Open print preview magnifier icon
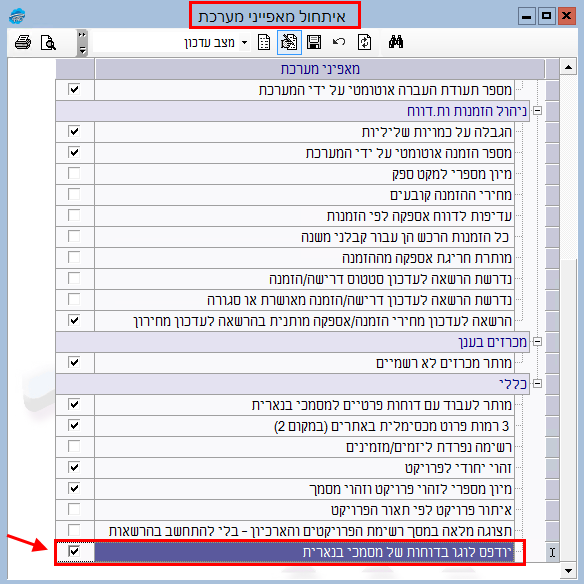 [x=48, y=43]
